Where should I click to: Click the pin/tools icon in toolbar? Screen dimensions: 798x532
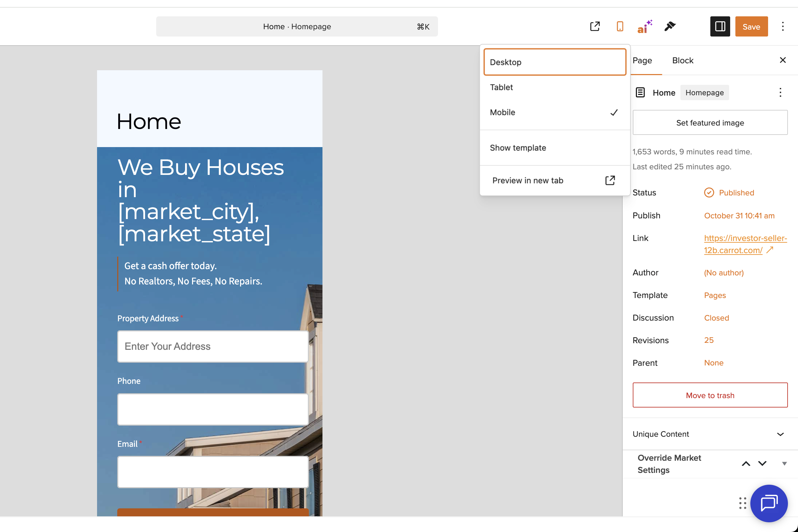670,26
